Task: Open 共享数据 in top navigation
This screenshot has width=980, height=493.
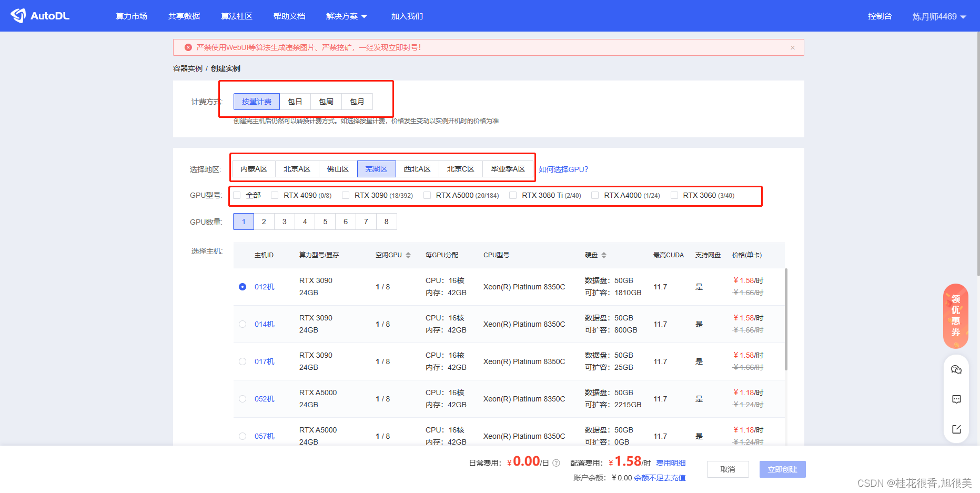Action: tap(184, 16)
